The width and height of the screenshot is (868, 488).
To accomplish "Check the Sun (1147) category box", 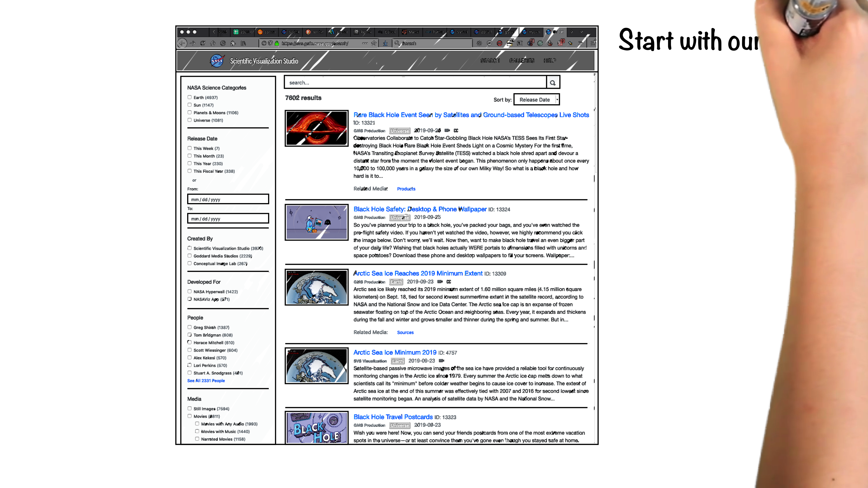I will point(189,105).
